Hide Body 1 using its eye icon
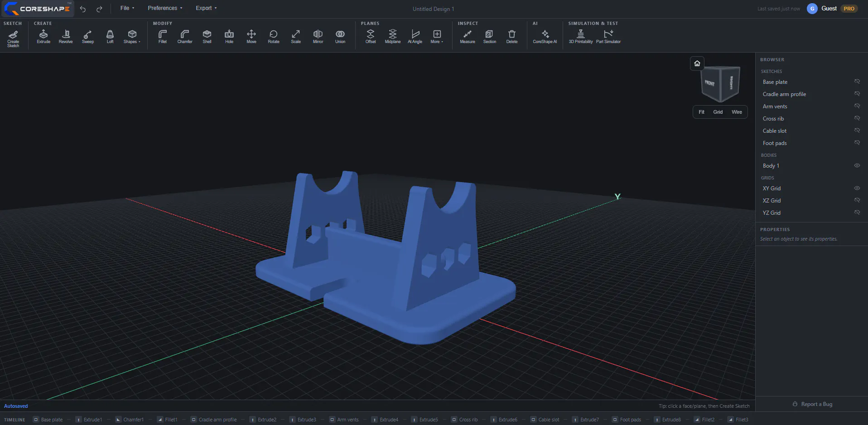This screenshot has height=425, width=868. [857, 165]
